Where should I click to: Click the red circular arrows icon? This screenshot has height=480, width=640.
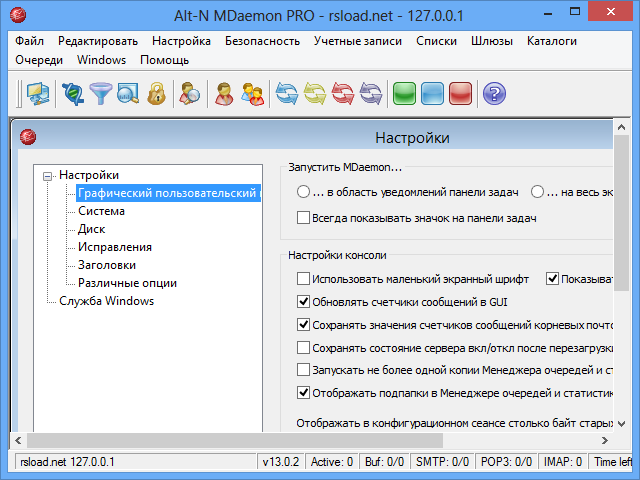(x=342, y=94)
